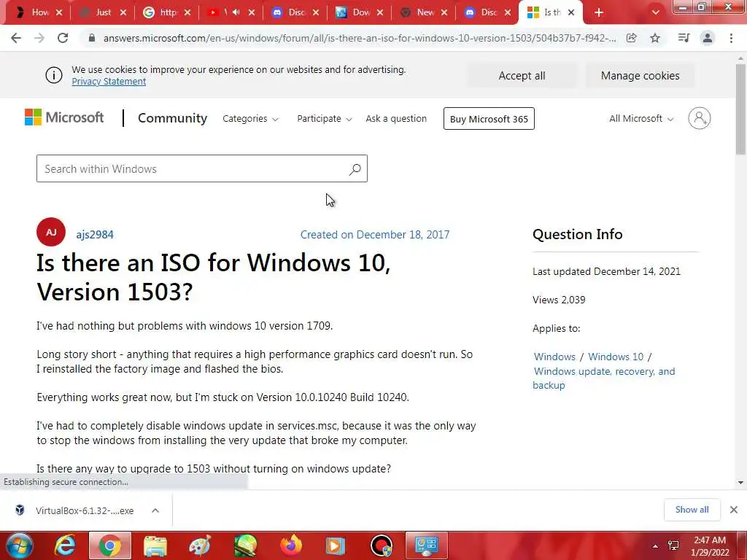The width and height of the screenshot is (747, 560).
Task: Expand VirtualBox download options chevron
Action: coord(155,510)
